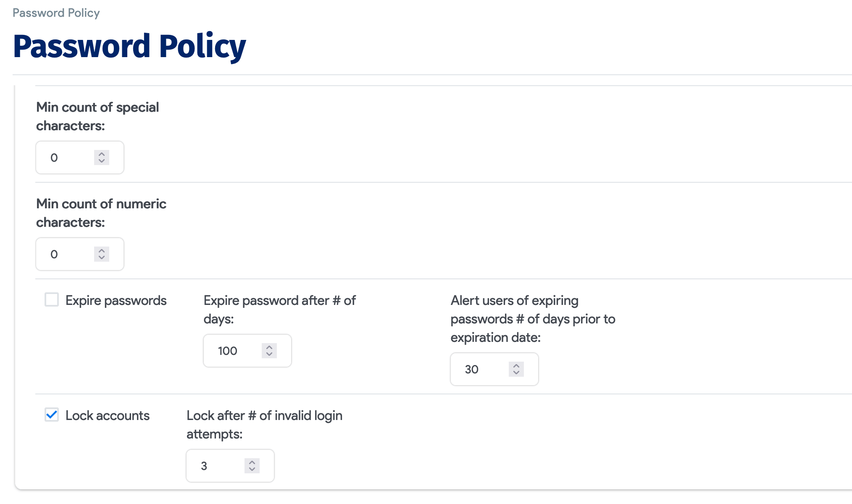This screenshot has height=504, width=852.
Task: Click the Lock accounts label text
Action: pyautogui.click(x=107, y=415)
